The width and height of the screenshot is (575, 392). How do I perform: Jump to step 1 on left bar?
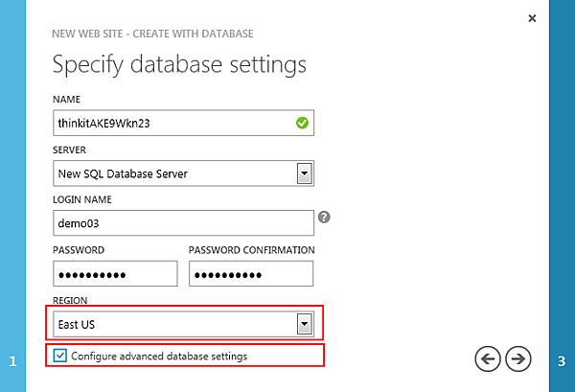[12, 361]
